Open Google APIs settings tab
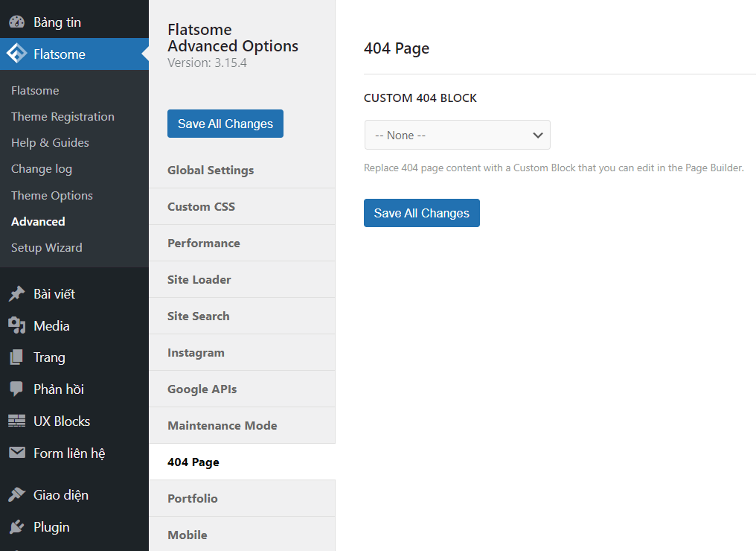The width and height of the screenshot is (756, 551). (x=242, y=389)
